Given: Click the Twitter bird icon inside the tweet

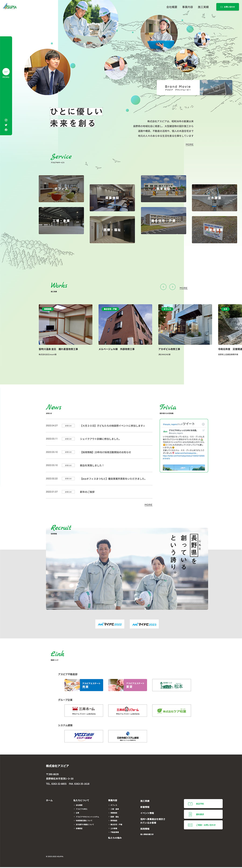Looking at the screenshot, I should coord(203,430).
